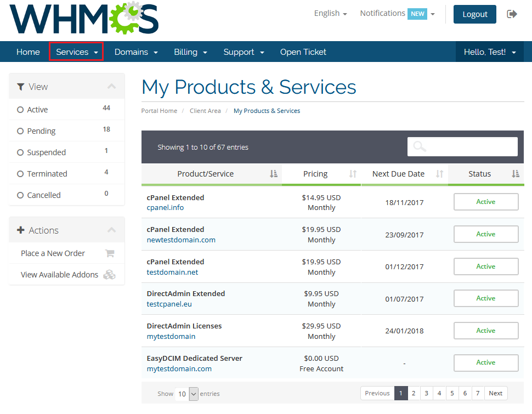Viewport: 532px width, 414px height.
Task: Click the 18/11/2017 due date cell
Action: click(x=404, y=202)
